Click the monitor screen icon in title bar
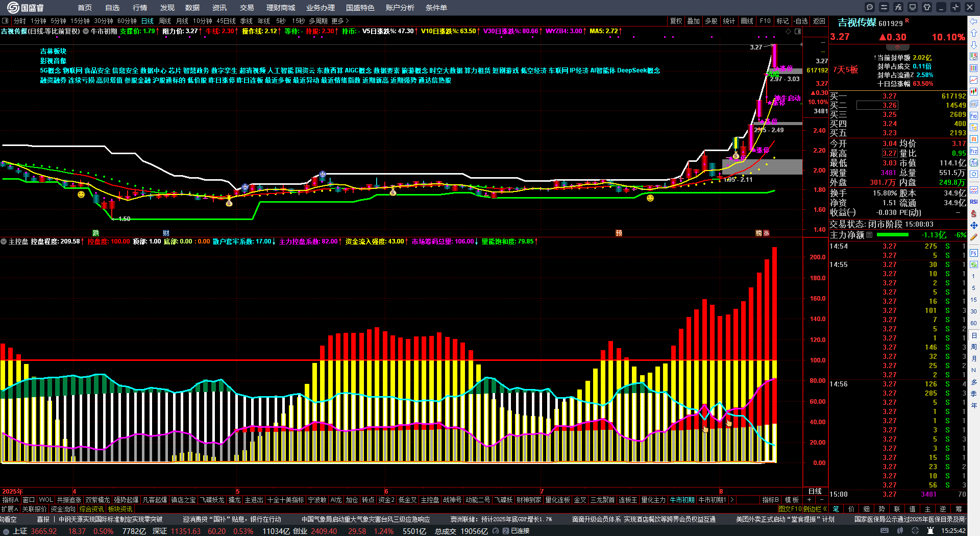This screenshot has width=980, height=536. (x=913, y=7)
